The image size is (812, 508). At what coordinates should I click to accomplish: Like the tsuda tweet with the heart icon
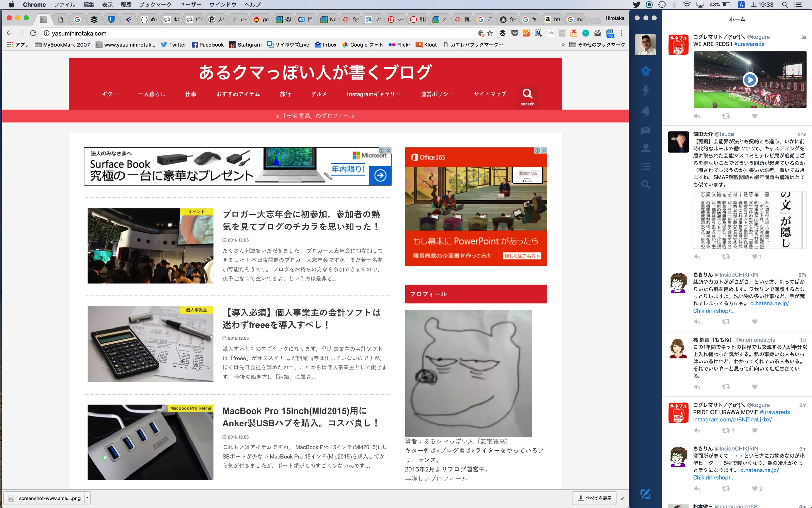tap(754, 257)
